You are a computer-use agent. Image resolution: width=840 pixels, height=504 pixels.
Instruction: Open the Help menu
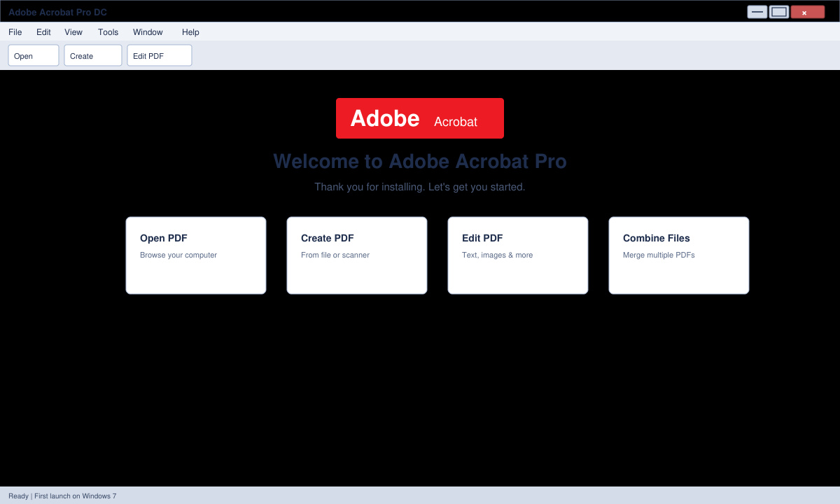[x=190, y=32]
